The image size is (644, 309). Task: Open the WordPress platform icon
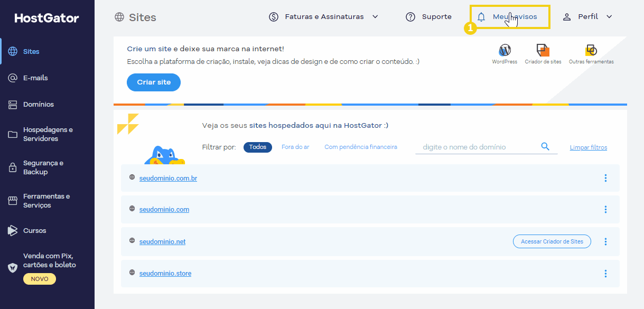505,50
